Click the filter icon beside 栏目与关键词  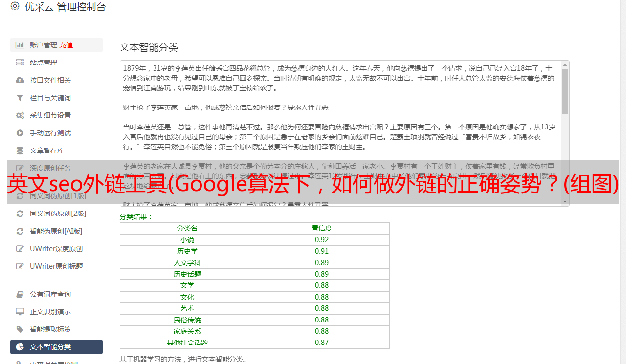click(x=20, y=98)
